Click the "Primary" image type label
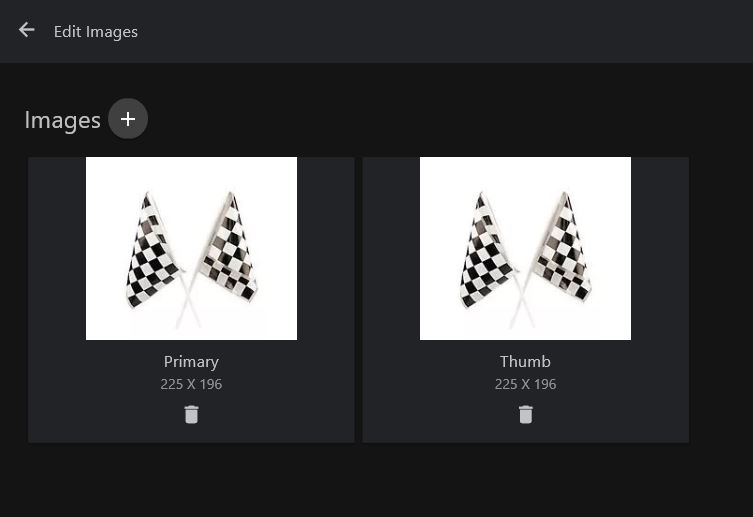 191,361
